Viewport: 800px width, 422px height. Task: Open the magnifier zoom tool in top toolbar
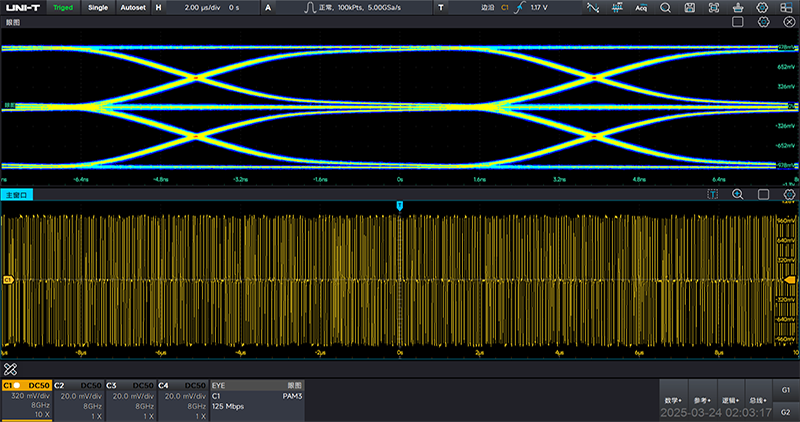click(x=664, y=7)
